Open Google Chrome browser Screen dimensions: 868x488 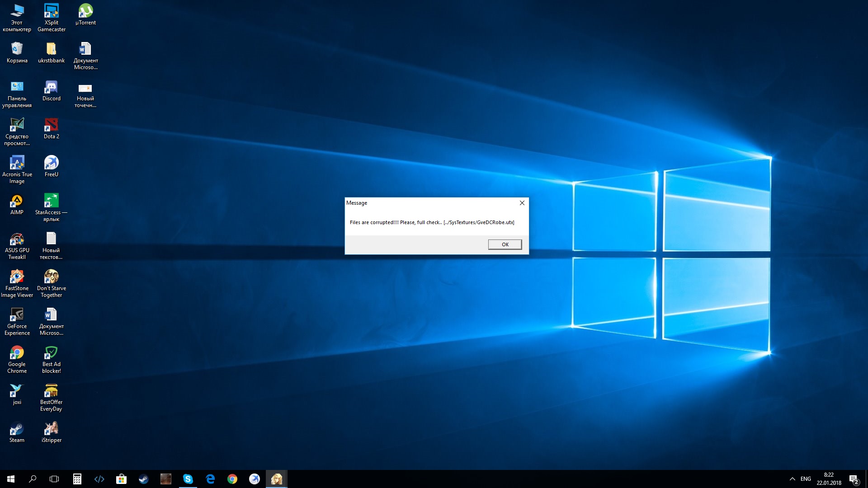(x=231, y=479)
